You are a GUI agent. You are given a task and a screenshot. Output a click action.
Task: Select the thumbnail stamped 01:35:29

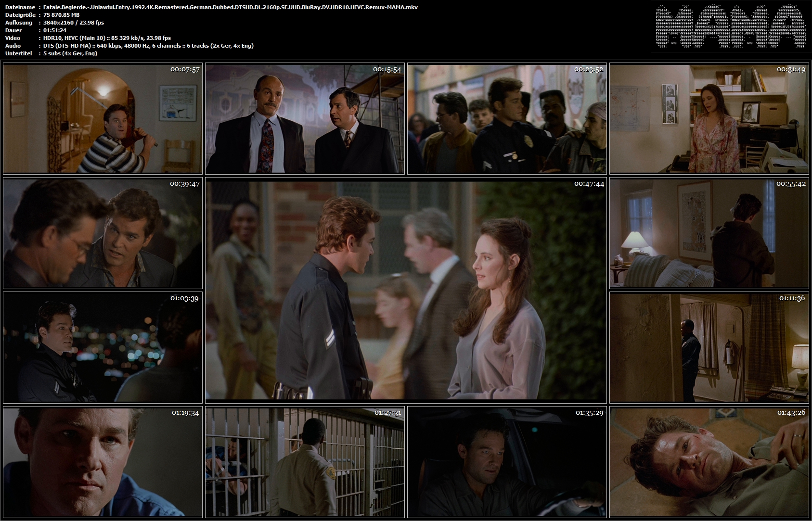click(x=507, y=462)
